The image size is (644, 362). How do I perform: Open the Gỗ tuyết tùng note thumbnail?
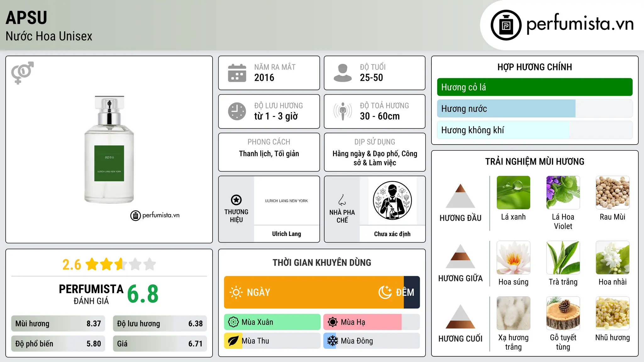(x=563, y=313)
